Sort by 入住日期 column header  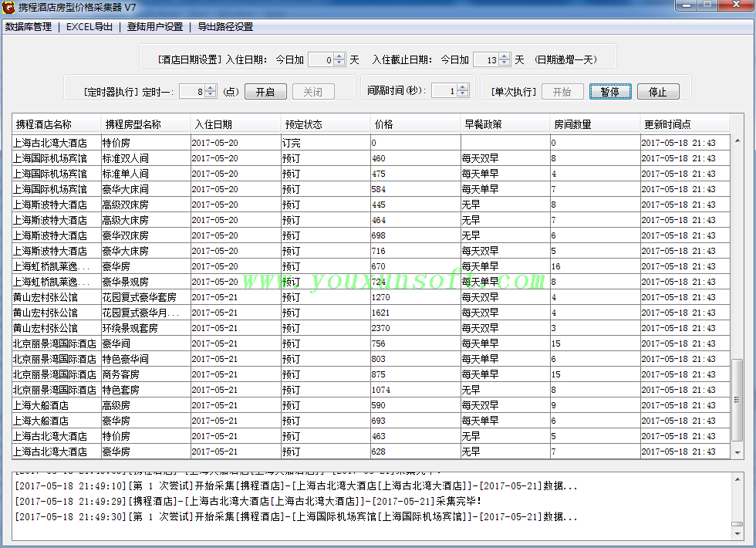(235, 124)
